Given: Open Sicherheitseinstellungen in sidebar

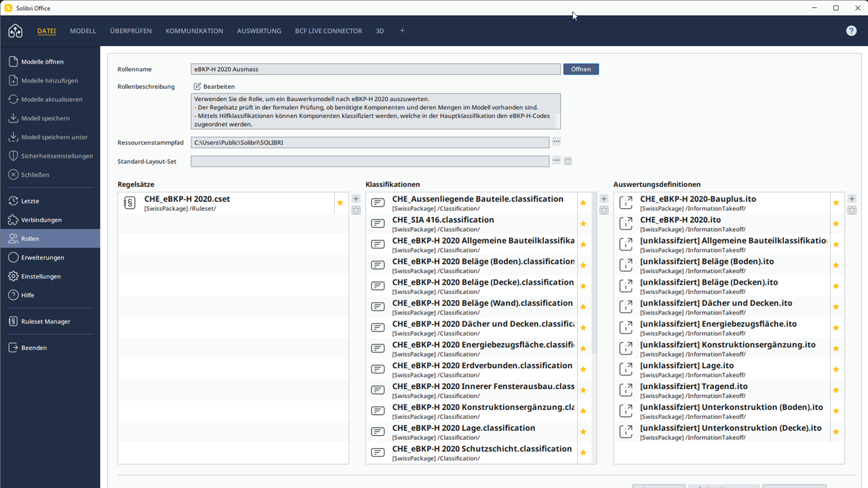Looking at the screenshot, I should pos(50,156).
